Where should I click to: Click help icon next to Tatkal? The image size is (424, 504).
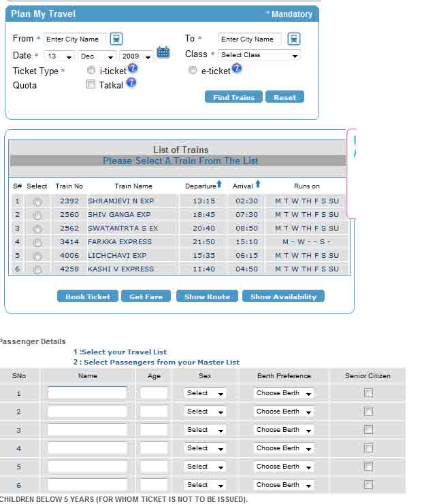[131, 82]
